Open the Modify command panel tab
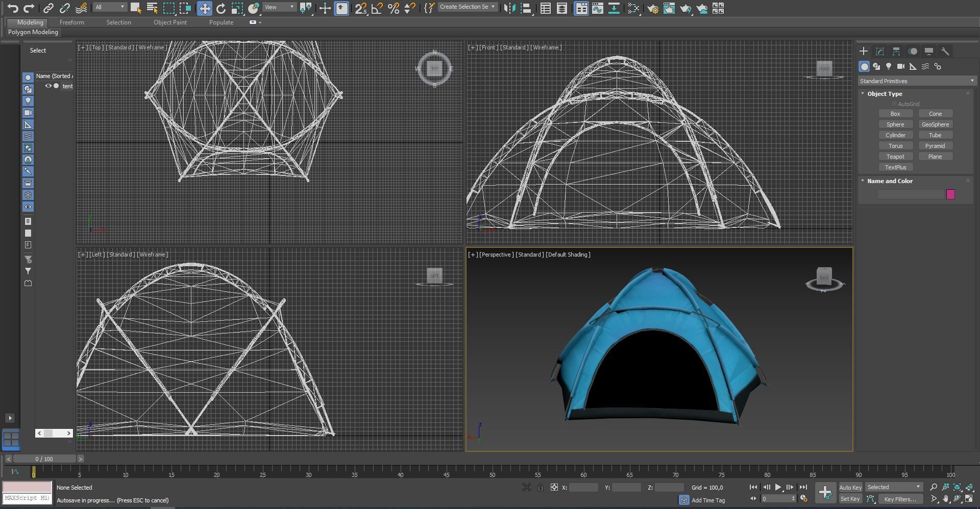980x509 pixels. (880, 52)
